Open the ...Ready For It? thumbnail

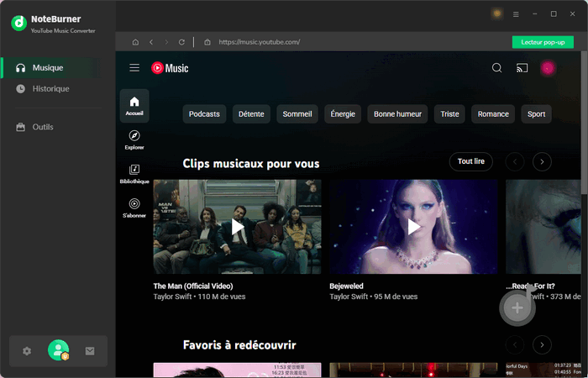point(543,227)
